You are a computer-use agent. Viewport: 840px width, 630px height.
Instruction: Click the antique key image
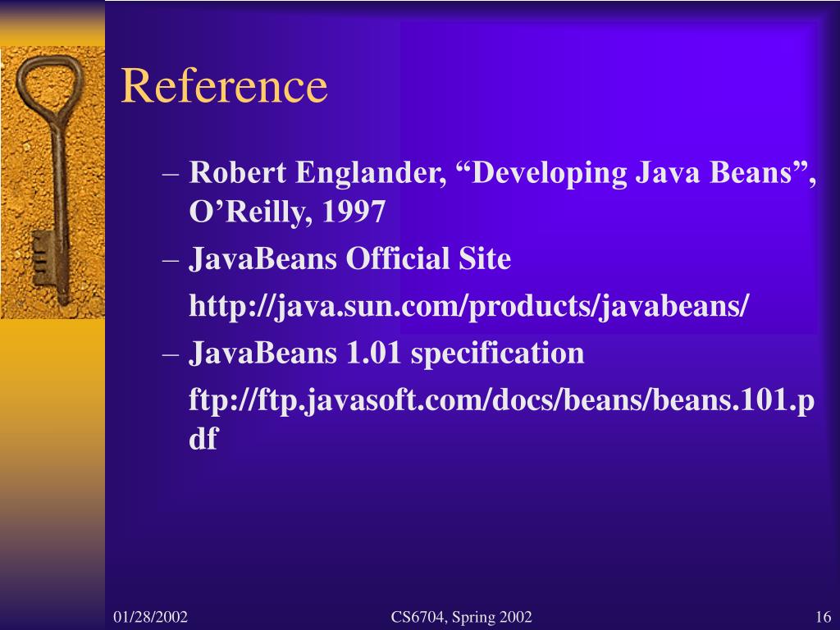[x=52, y=182]
